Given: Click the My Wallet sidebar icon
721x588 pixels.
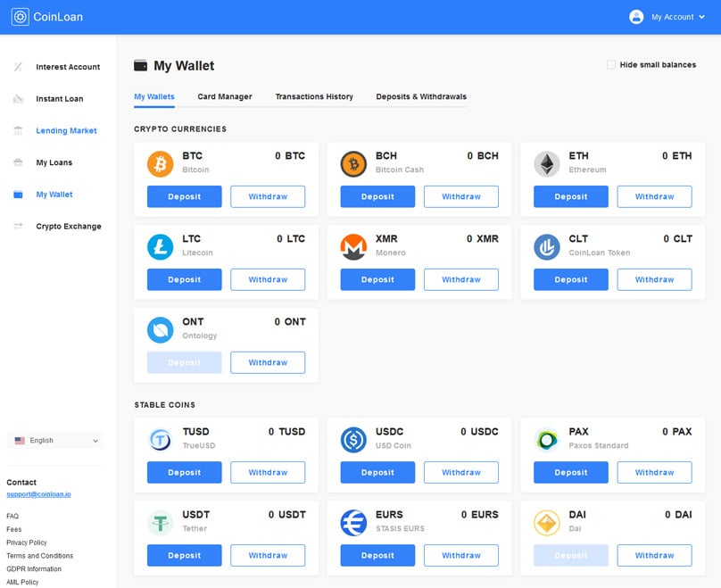Looking at the screenshot, I should [x=18, y=195].
